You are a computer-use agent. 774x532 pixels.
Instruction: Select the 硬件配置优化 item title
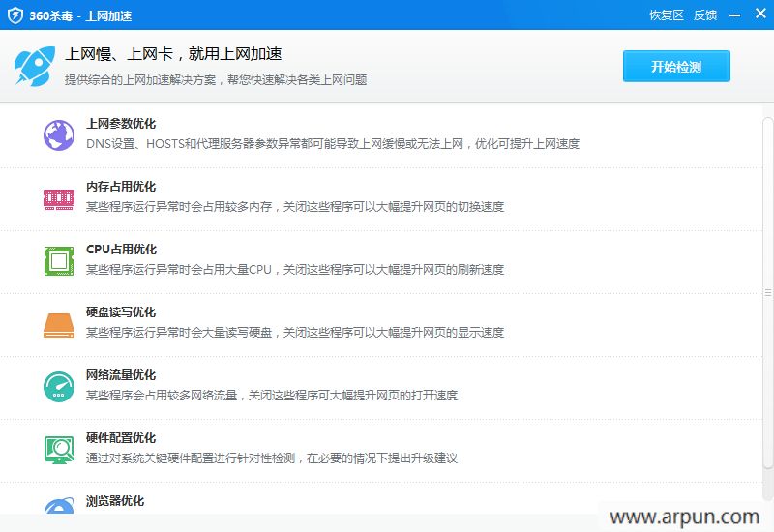pos(121,438)
